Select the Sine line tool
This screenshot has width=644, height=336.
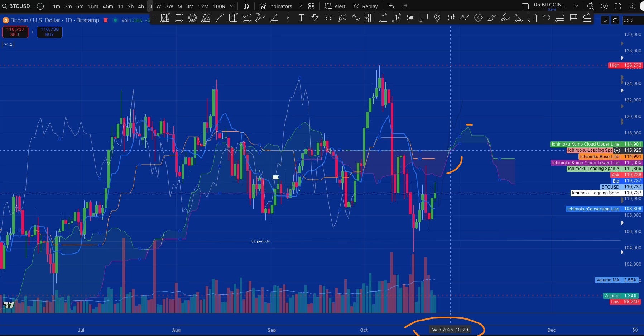tap(356, 18)
